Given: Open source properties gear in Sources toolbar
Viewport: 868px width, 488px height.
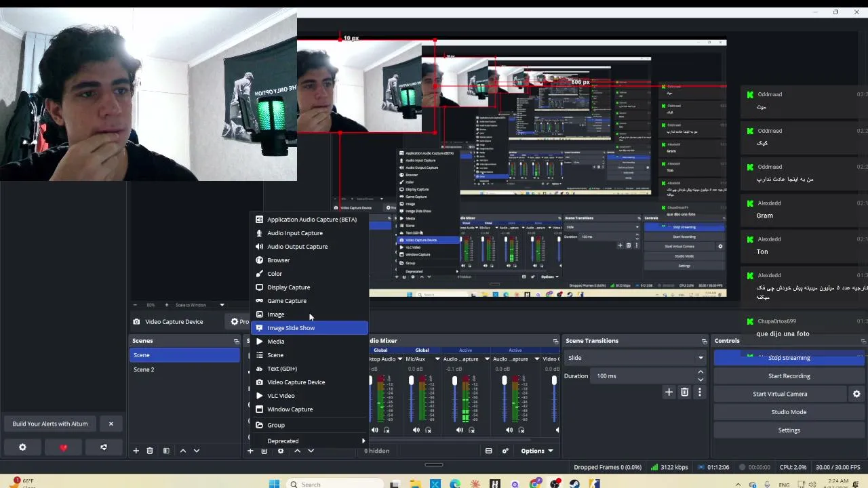Looking at the screenshot, I should [x=281, y=451].
